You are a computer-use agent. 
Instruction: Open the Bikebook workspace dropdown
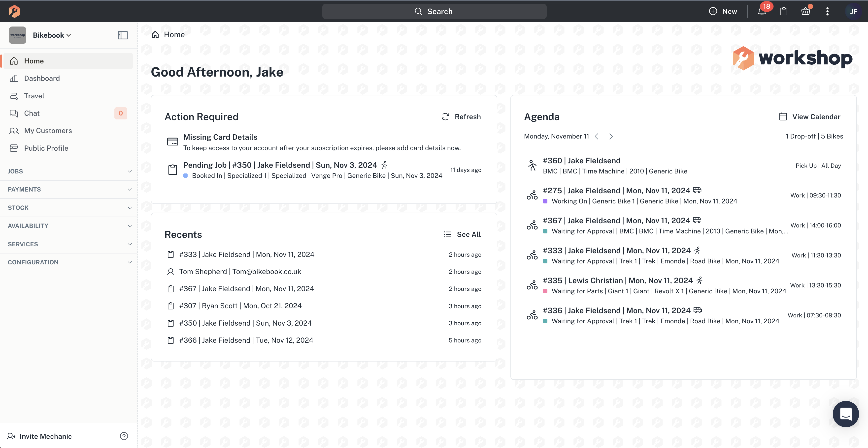[x=52, y=35]
